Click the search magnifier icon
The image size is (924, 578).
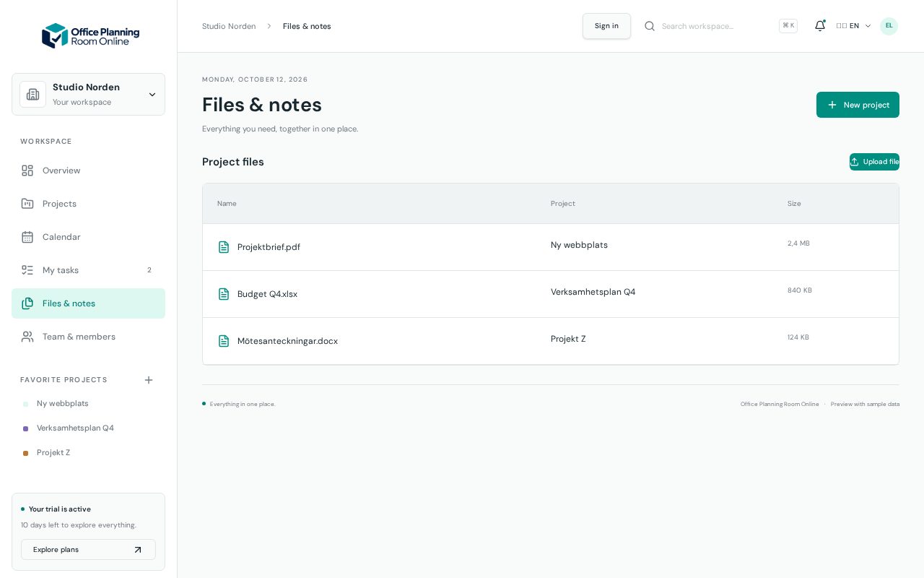click(x=650, y=26)
